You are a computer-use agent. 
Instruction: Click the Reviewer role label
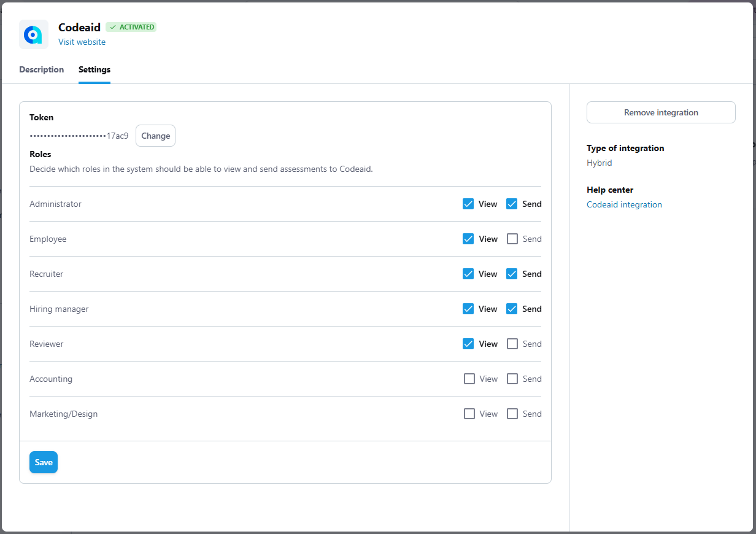point(47,344)
